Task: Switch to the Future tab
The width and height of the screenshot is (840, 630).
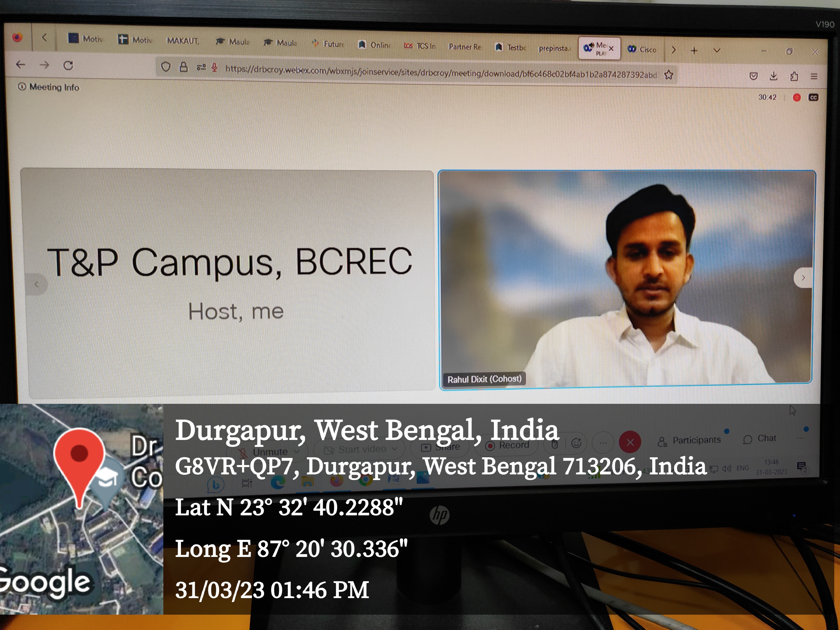Action: 328,44
